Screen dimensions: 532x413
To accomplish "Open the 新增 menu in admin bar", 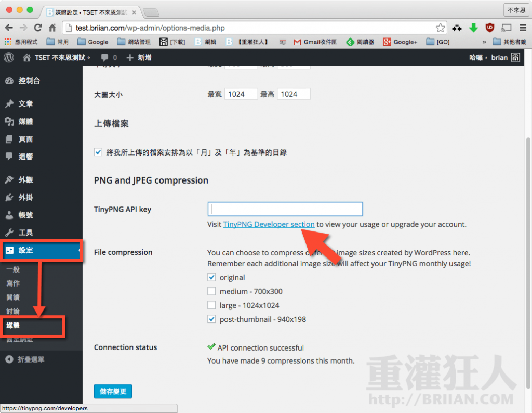I will (139, 57).
